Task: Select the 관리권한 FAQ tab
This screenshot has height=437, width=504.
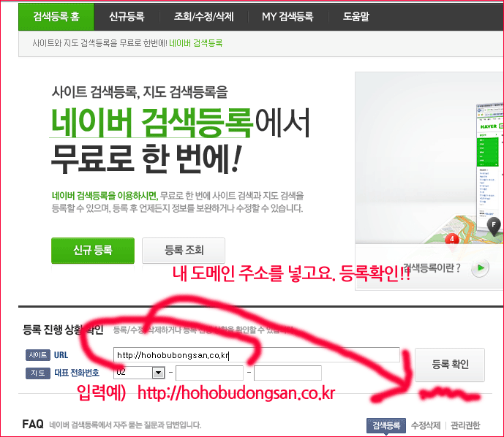Action: [465, 425]
